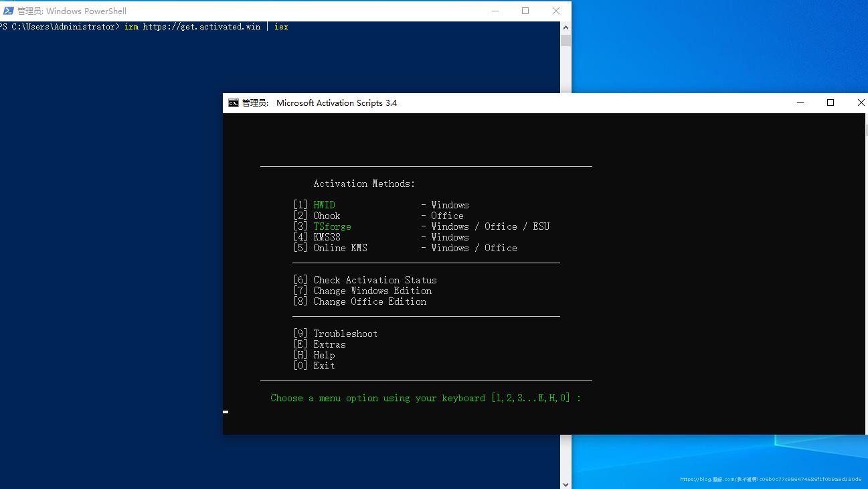This screenshot has width=868, height=489.
Task: Click the PowerShell vertical scrollbar thumb
Action: (566, 40)
